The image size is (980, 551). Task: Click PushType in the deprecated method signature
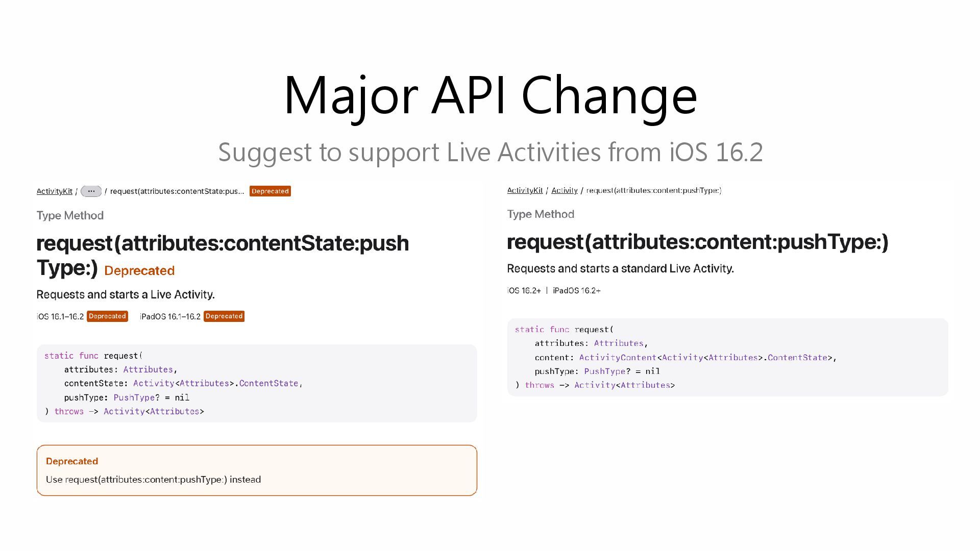click(x=134, y=397)
